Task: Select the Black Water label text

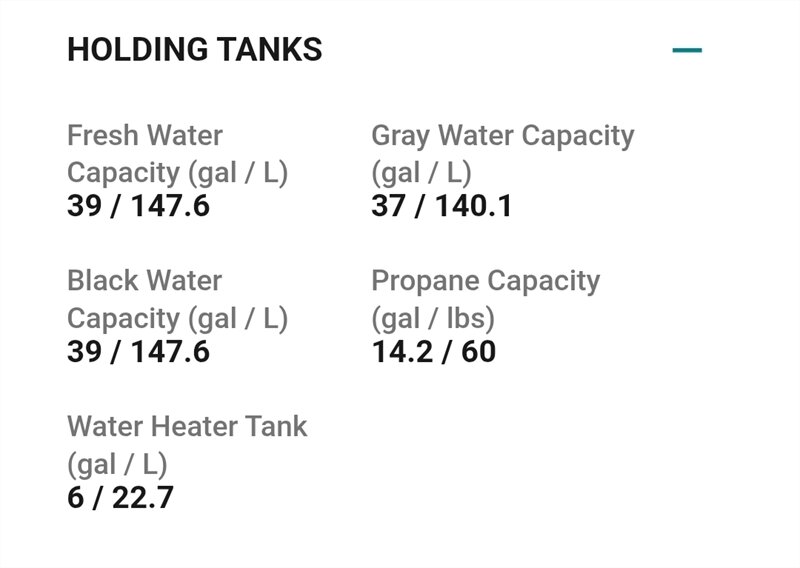Action: click(144, 281)
